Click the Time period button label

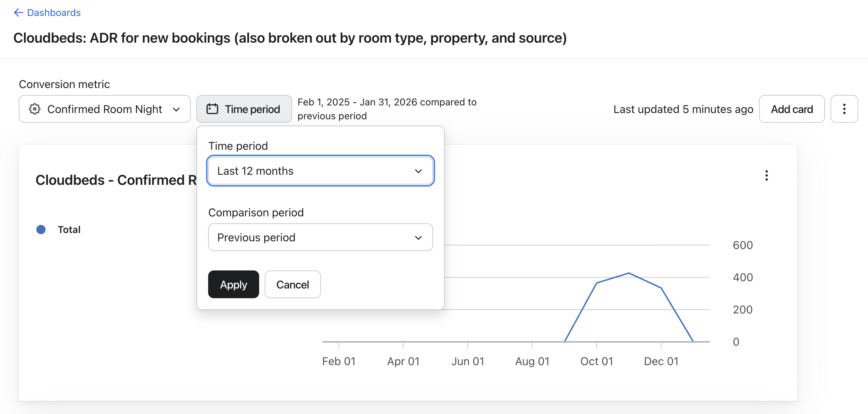pos(252,109)
